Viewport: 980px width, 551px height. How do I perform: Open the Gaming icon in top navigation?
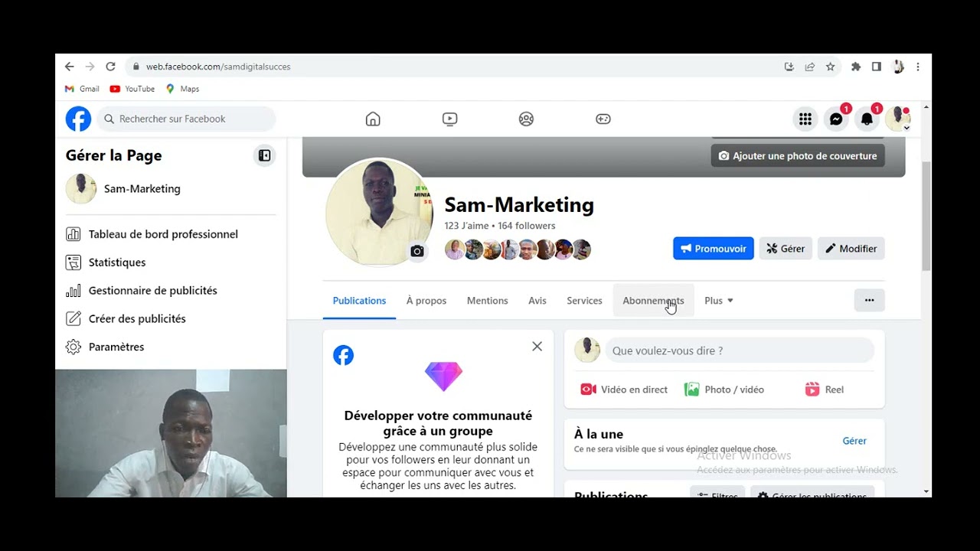tap(603, 119)
